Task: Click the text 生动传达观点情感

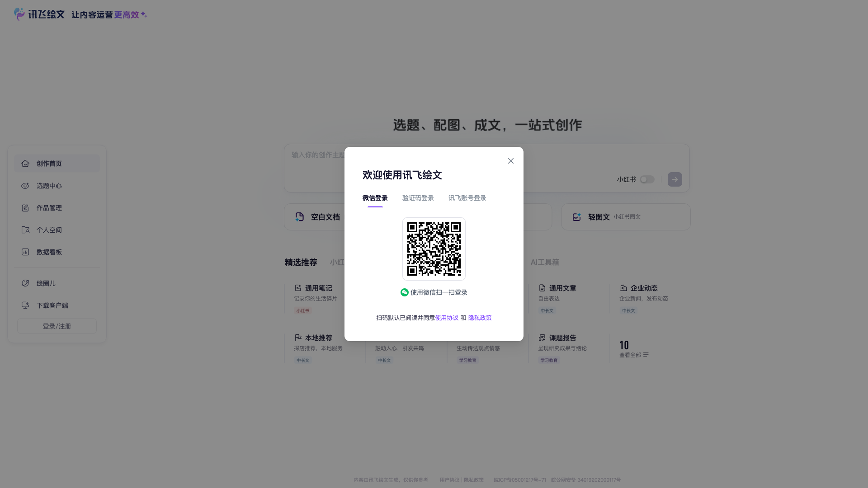Action: click(478, 348)
